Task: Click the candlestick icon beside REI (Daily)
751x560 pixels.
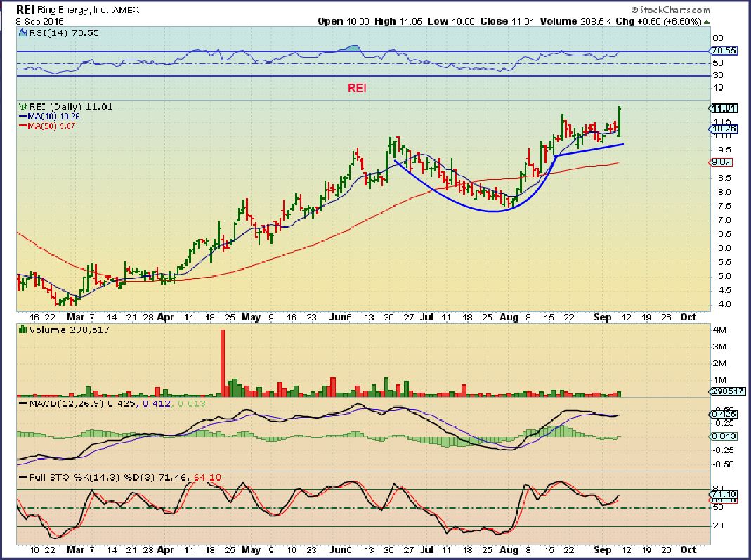Action: coord(20,106)
